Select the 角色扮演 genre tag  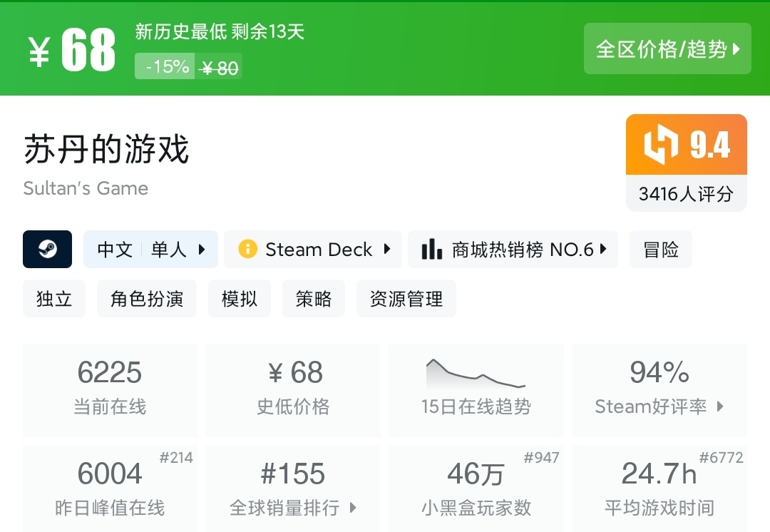[x=147, y=298]
